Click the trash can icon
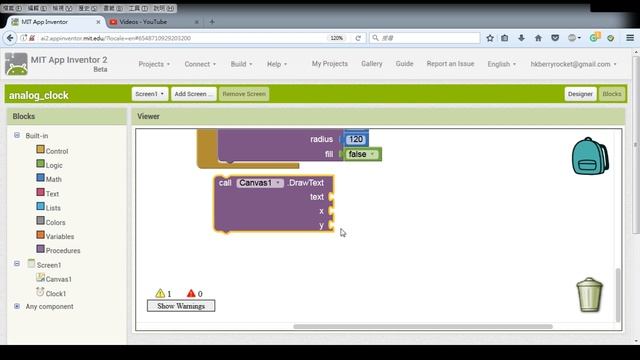The height and width of the screenshot is (360, 640). (589, 295)
